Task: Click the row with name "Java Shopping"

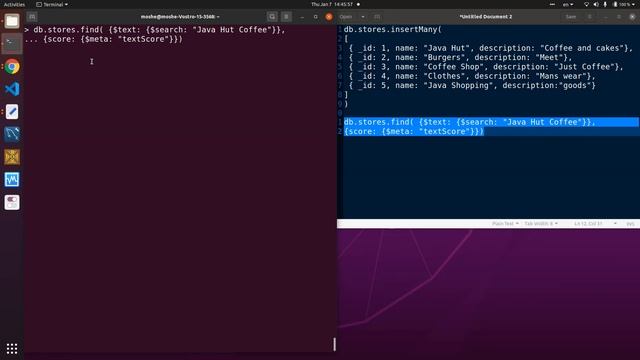Action: [472, 86]
